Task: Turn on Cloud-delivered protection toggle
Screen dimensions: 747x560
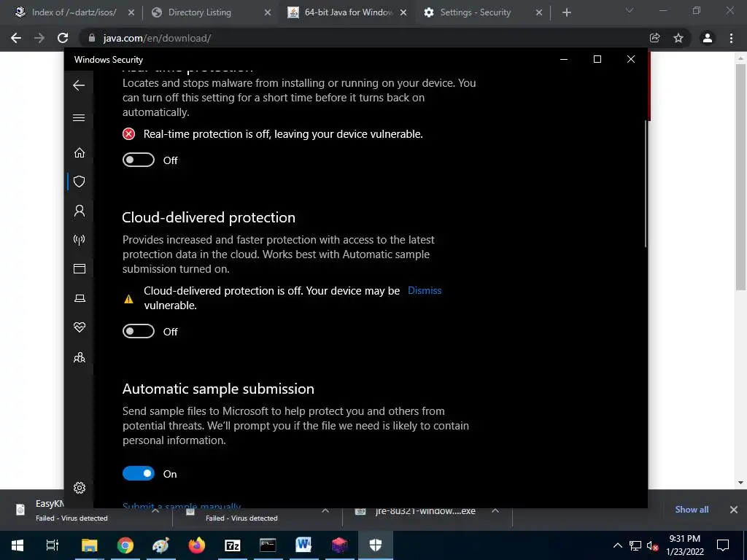Action: (138, 332)
